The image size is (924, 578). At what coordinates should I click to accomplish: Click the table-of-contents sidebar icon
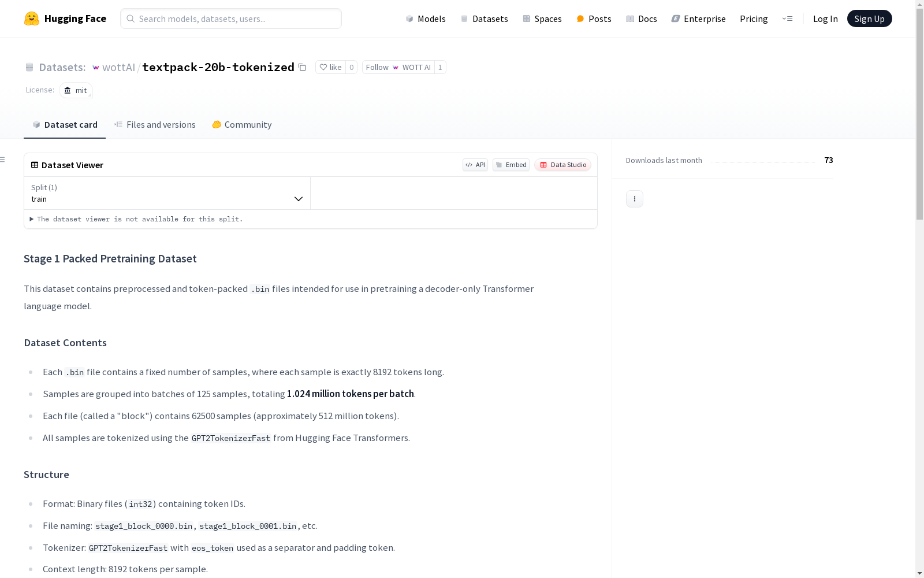[x=3, y=160]
